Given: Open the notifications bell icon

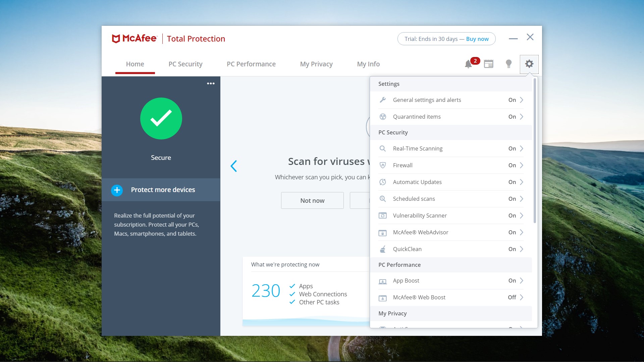Looking at the screenshot, I should pyautogui.click(x=468, y=64).
